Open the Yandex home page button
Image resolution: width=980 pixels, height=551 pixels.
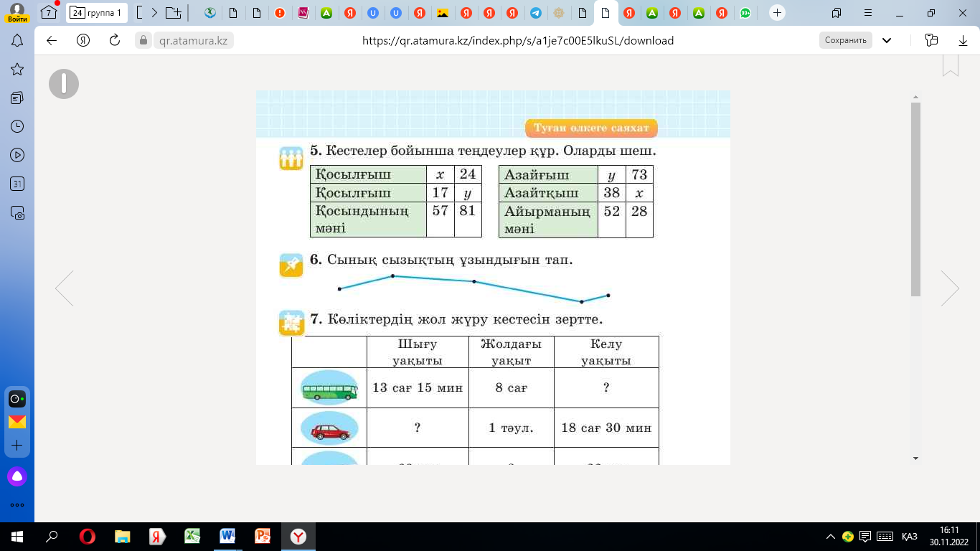(x=83, y=41)
